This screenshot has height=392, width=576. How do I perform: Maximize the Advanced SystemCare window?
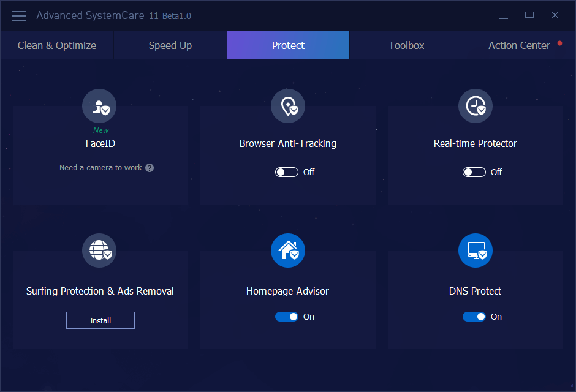tap(529, 15)
